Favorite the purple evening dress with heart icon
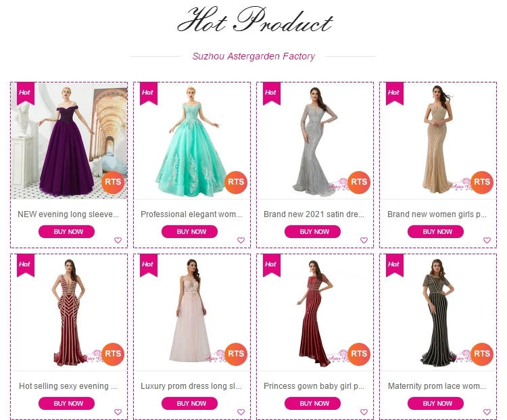Screen dimensions: 507x420 point(118,240)
